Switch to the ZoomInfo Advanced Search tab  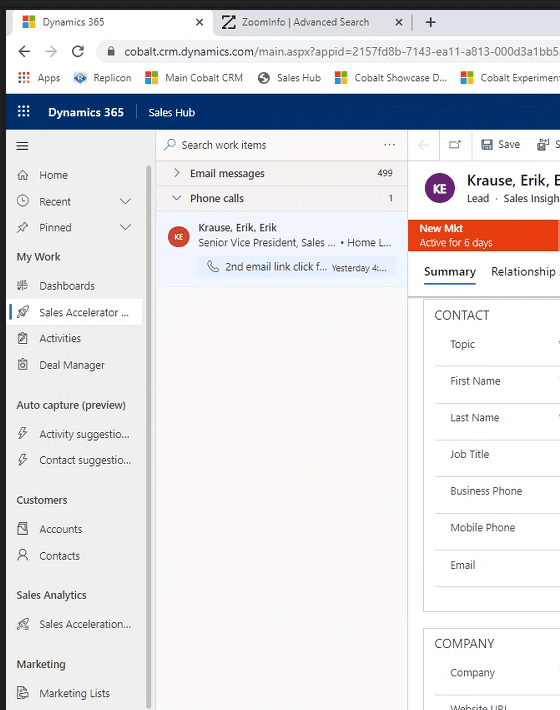click(306, 22)
